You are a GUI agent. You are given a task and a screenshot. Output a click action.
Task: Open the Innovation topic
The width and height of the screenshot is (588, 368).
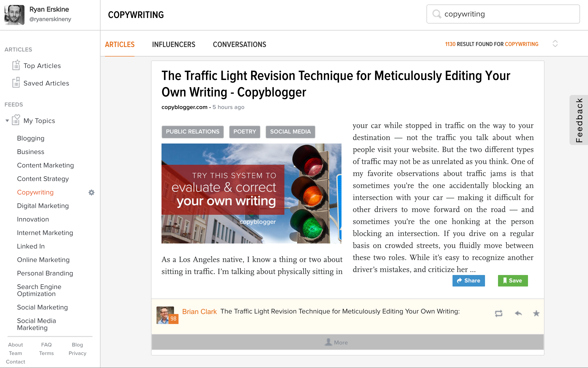click(33, 219)
